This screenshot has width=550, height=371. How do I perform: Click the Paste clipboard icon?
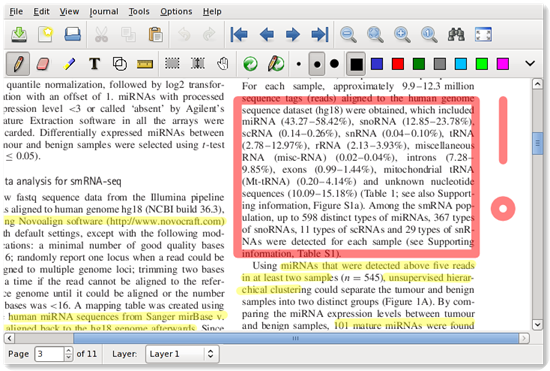[155, 34]
